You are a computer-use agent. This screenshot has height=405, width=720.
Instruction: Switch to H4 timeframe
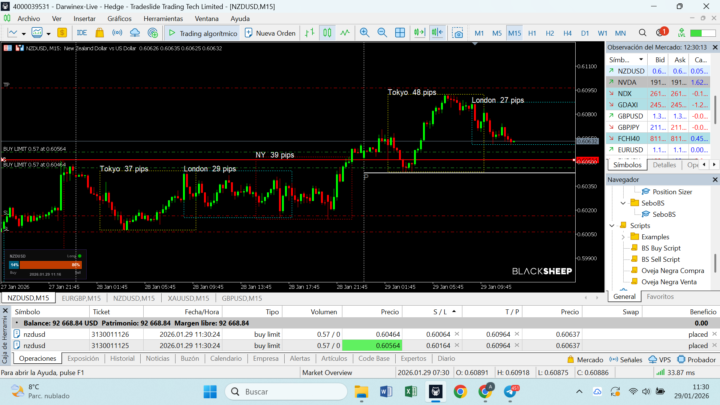(x=567, y=33)
